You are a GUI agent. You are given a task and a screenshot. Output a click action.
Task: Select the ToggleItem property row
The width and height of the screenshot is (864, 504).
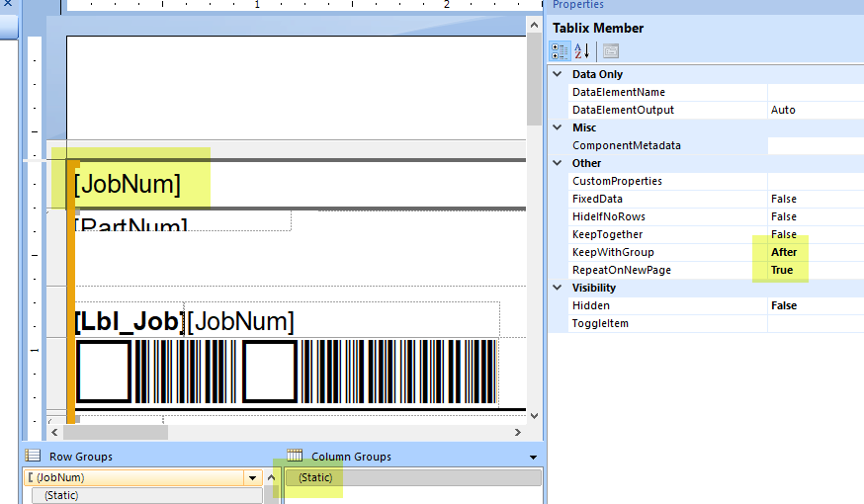coord(716,323)
